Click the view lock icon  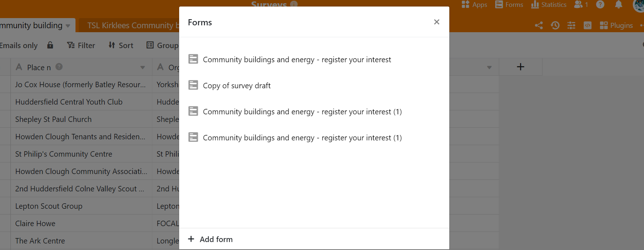click(x=50, y=45)
